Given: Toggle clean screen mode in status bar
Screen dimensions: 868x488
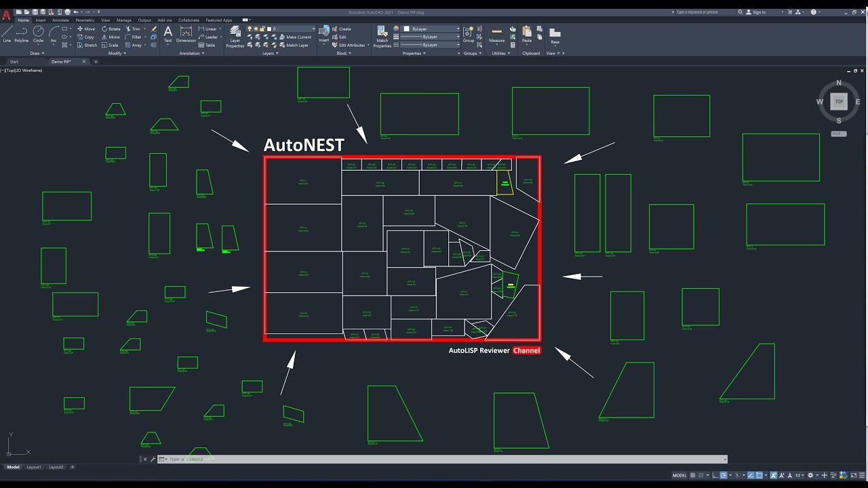Looking at the screenshot, I should coord(854,475).
